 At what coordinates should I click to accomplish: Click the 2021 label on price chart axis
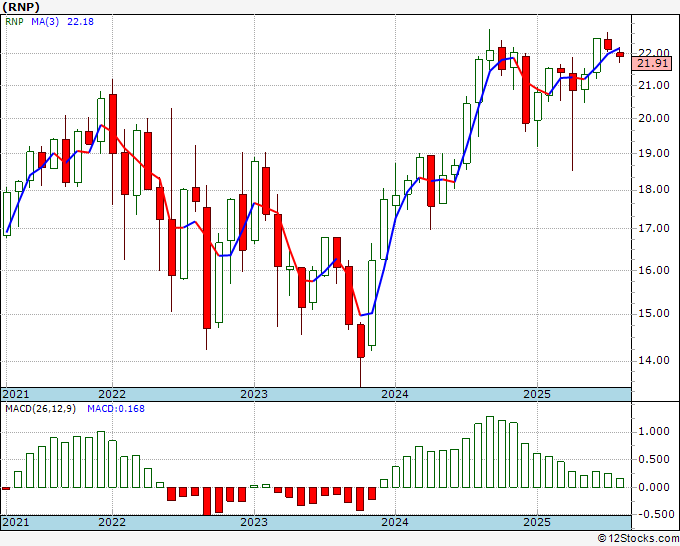(x=16, y=394)
